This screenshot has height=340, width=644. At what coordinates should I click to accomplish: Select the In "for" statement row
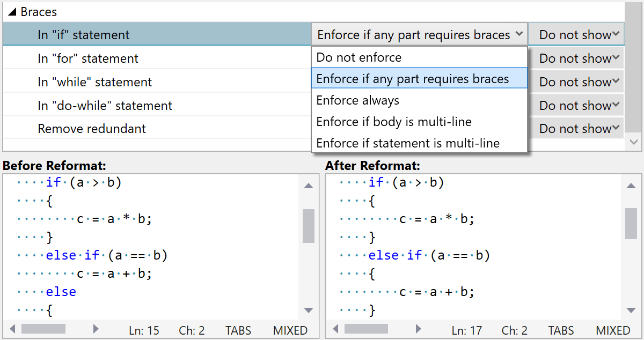(x=88, y=58)
